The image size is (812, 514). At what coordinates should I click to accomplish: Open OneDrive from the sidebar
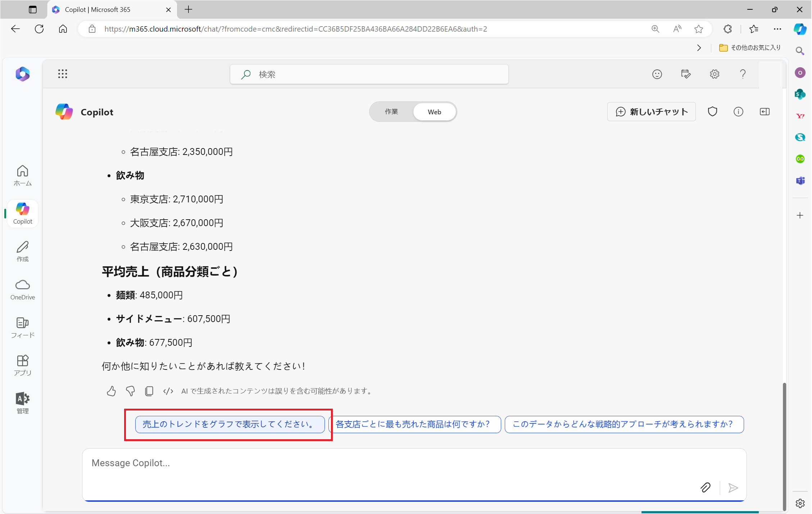[x=22, y=290]
